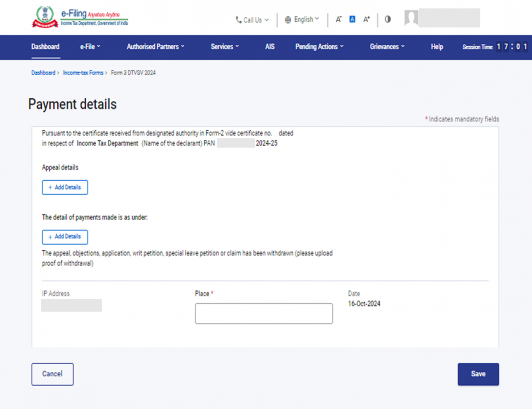Open the Help menu
This screenshot has width=532, height=409.
(x=437, y=47)
